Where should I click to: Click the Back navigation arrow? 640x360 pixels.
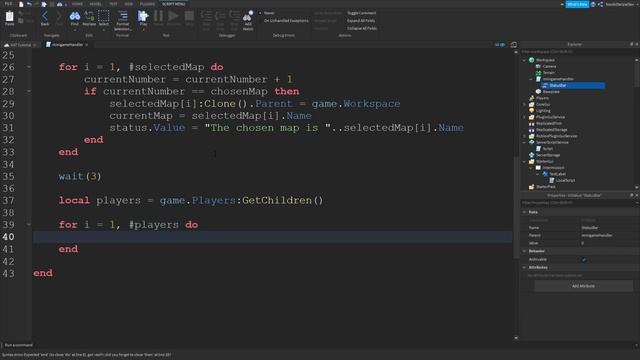pyautogui.click(x=45, y=17)
